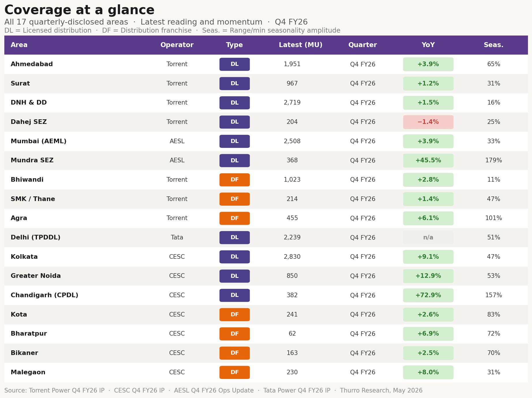Click the +6.1% YoY pill for Agra
532x398 pixels.
click(428, 218)
